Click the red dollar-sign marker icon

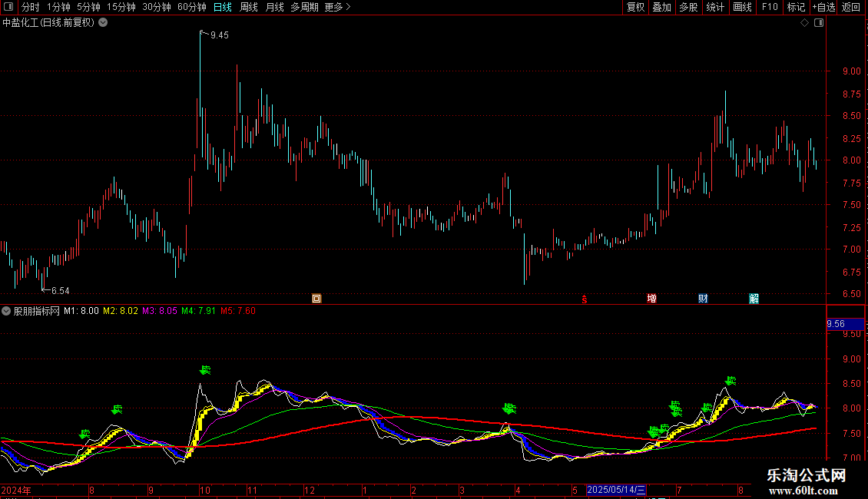point(585,299)
